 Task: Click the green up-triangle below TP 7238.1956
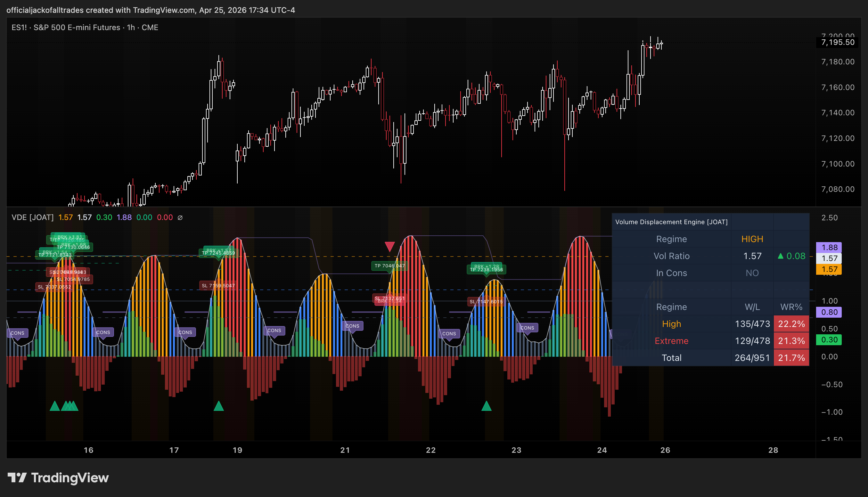(x=486, y=406)
